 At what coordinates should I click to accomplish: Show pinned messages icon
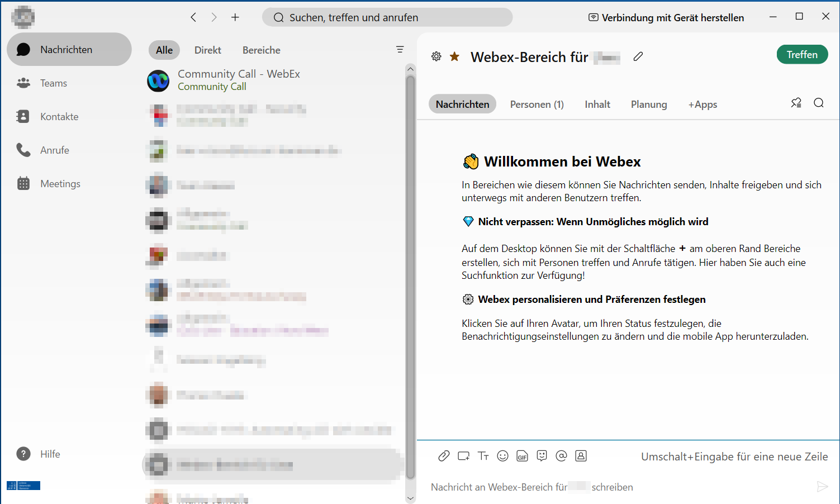[x=796, y=103]
